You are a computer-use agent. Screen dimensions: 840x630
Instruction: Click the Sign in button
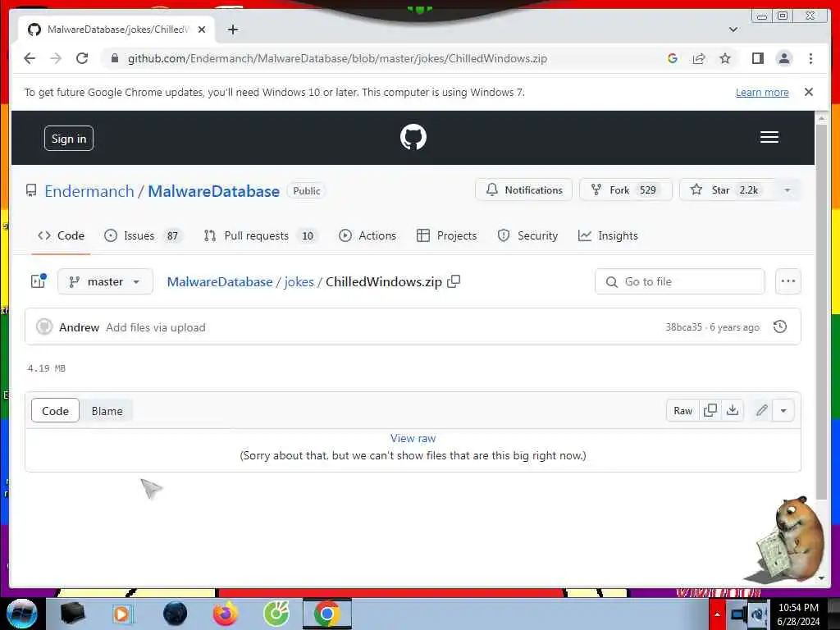tap(69, 138)
